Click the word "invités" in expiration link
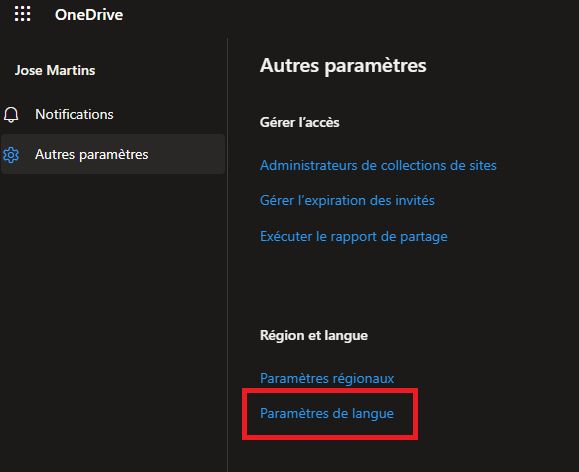Image resolution: width=579 pixels, height=472 pixels. pyautogui.click(x=415, y=201)
